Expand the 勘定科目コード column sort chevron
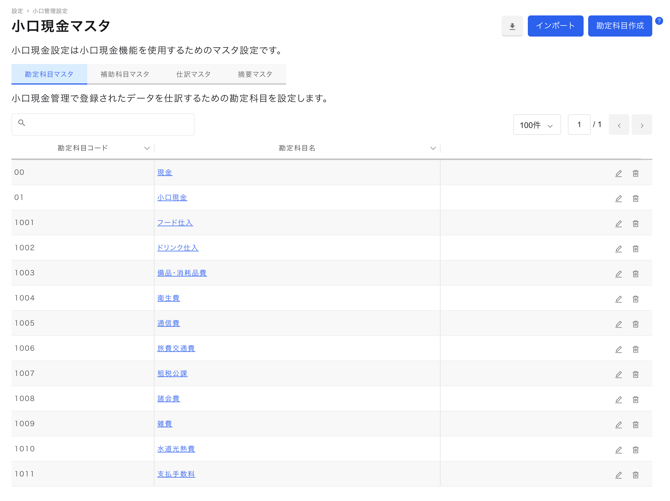Screen dimensions: 670x501 click(147, 148)
